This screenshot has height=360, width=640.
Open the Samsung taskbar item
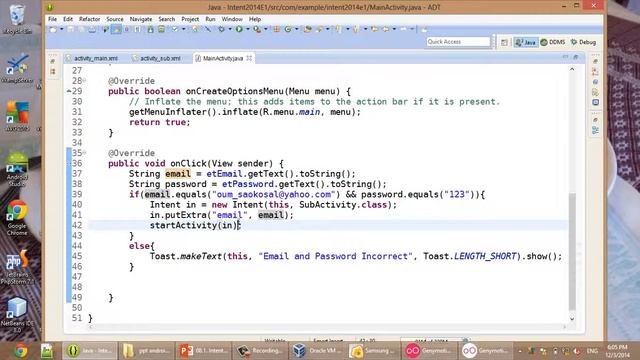tap(373, 351)
